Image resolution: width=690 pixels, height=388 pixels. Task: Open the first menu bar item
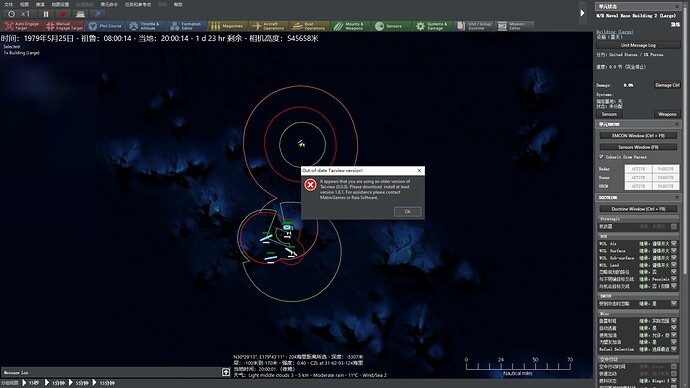pyautogui.click(x=8, y=4)
